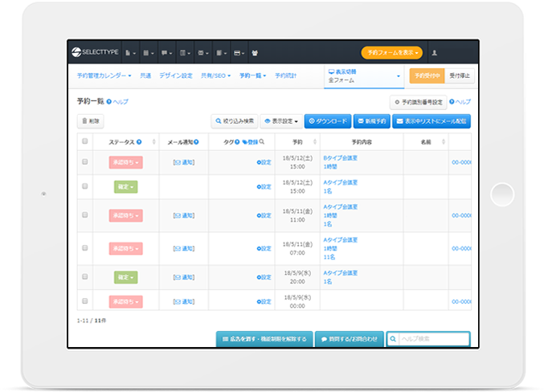This screenshot has height=392, width=544.
Task: Open the 予約管理カレンダー menu
Action: 104,76
